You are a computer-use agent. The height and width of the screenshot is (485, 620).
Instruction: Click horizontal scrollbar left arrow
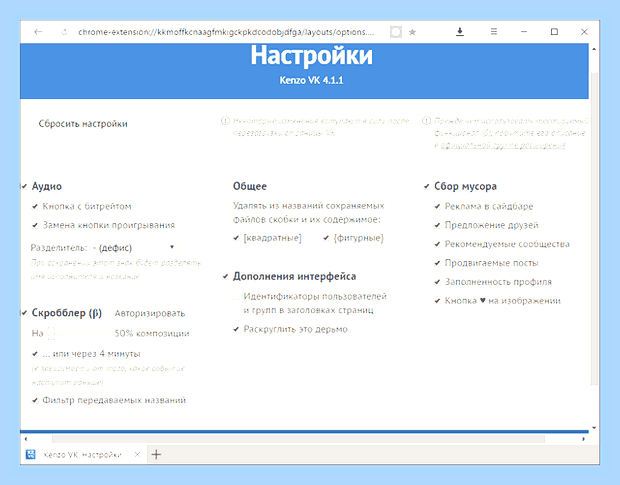(26, 439)
